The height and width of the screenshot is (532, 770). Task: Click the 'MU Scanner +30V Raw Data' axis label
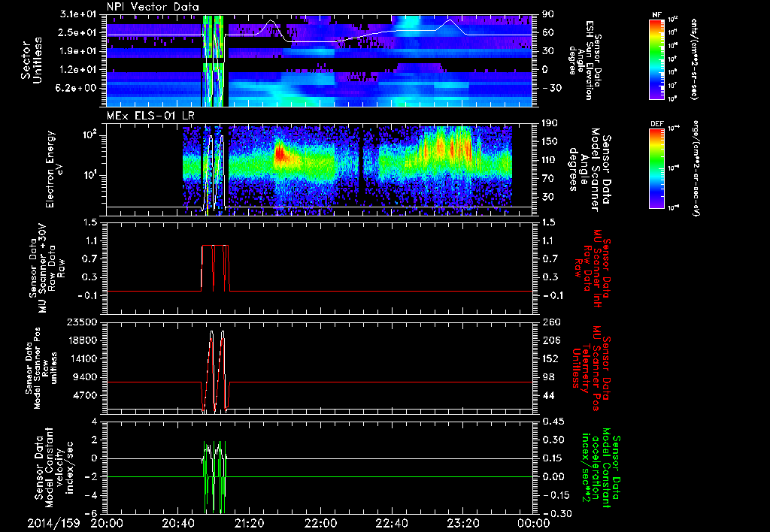point(47,268)
